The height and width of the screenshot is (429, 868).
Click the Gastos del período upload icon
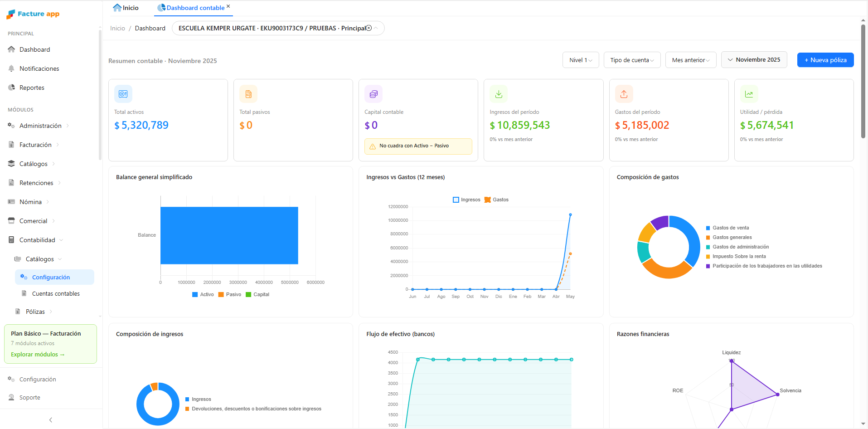tap(624, 94)
